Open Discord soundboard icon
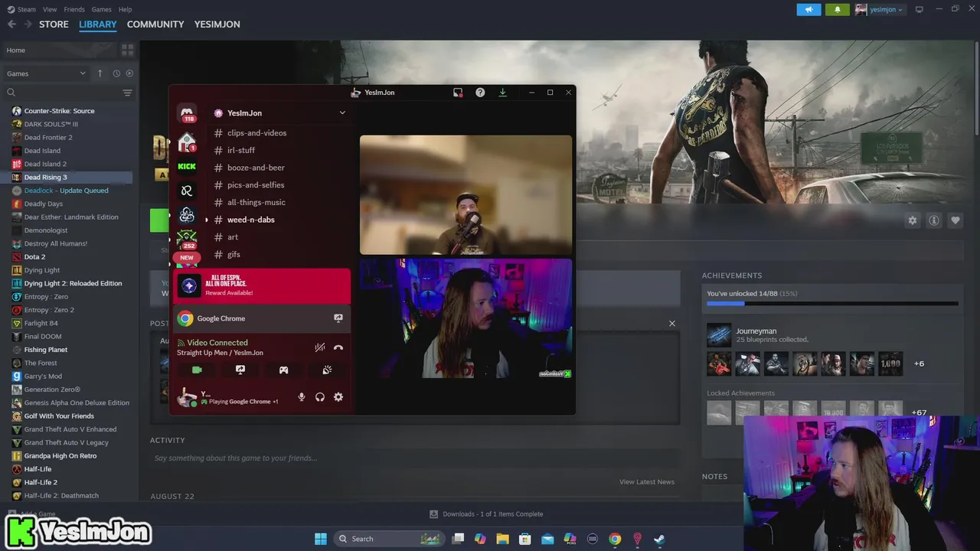Image resolution: width=980 pixels, height=551 pixels. coord(327,370)
